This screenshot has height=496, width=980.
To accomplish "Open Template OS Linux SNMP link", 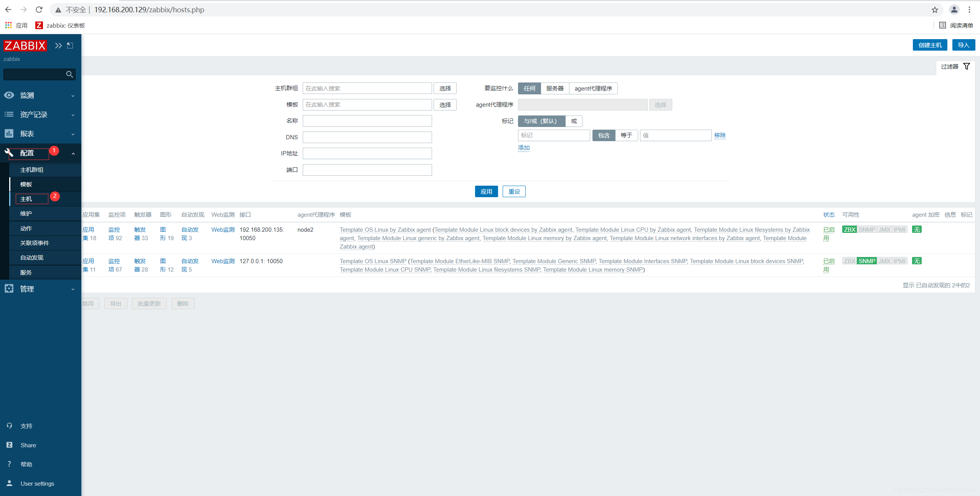I will [373, 261].
